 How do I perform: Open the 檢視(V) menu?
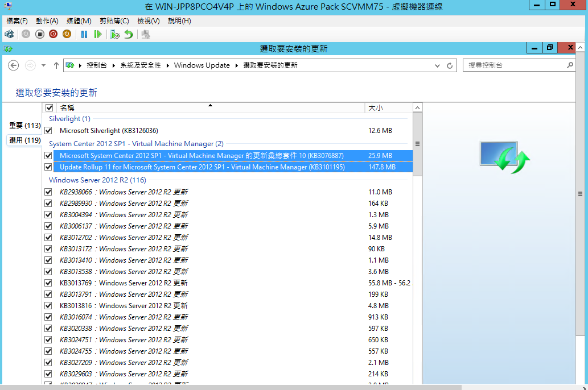click(x=149, y=21)
